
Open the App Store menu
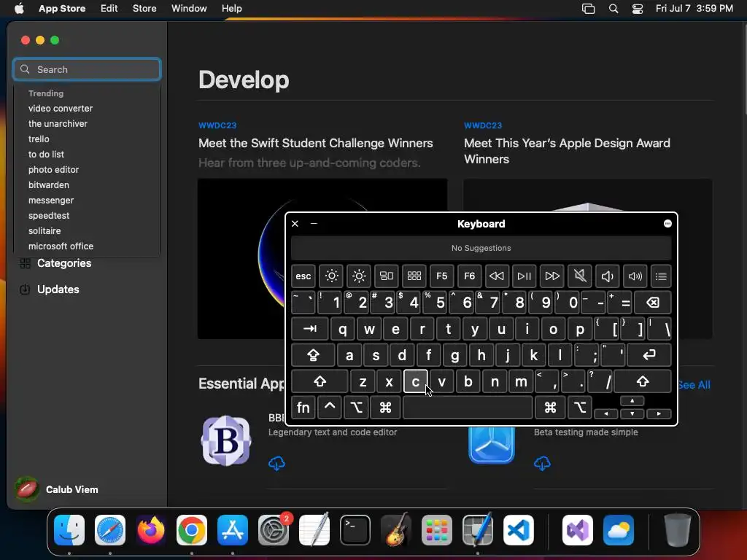tap(62, 9)
